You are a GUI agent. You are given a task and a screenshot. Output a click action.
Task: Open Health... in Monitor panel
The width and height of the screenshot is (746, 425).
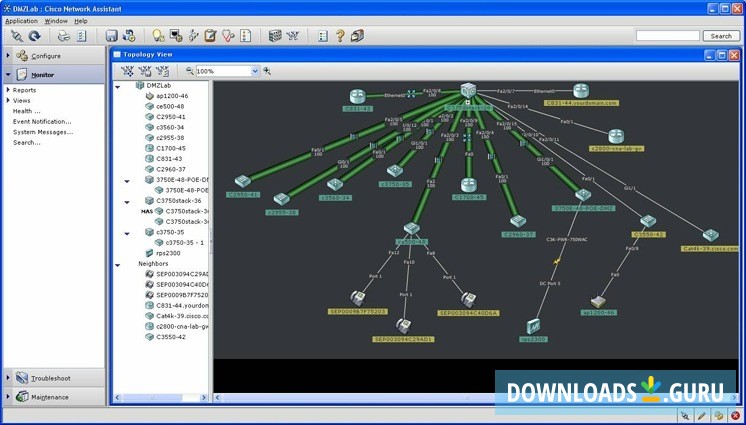pos(27,111)
